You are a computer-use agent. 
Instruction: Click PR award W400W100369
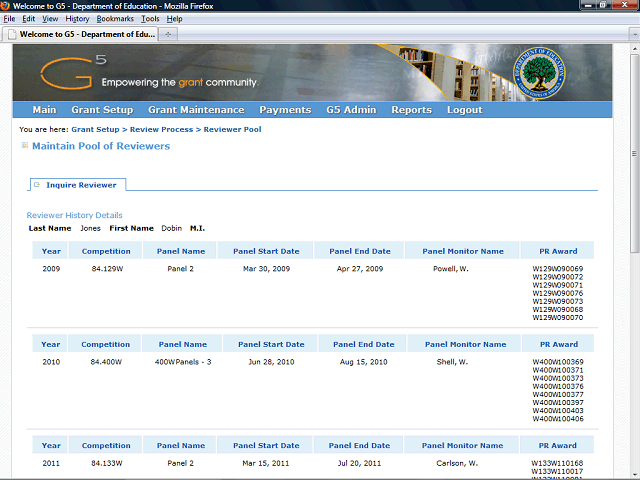558,362
